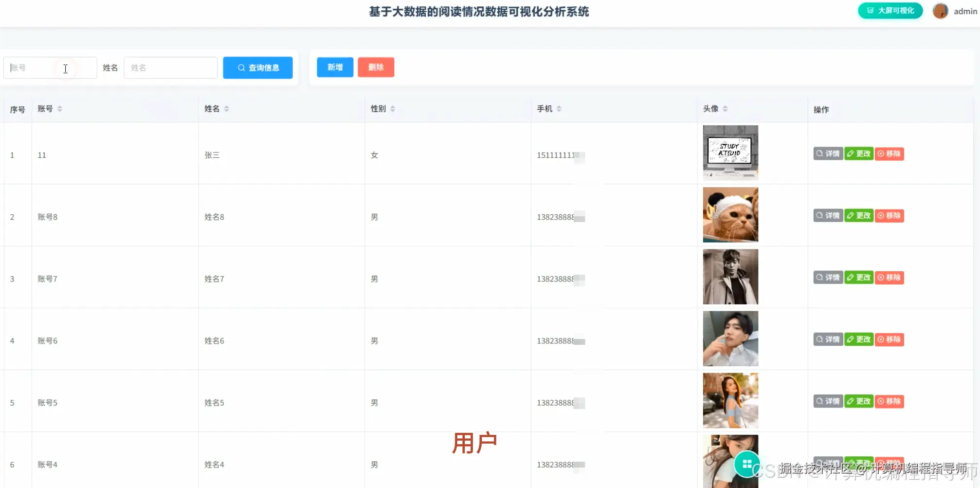Select the admin account menu
This screenshot has width=980, height=488.
(965, 11)
